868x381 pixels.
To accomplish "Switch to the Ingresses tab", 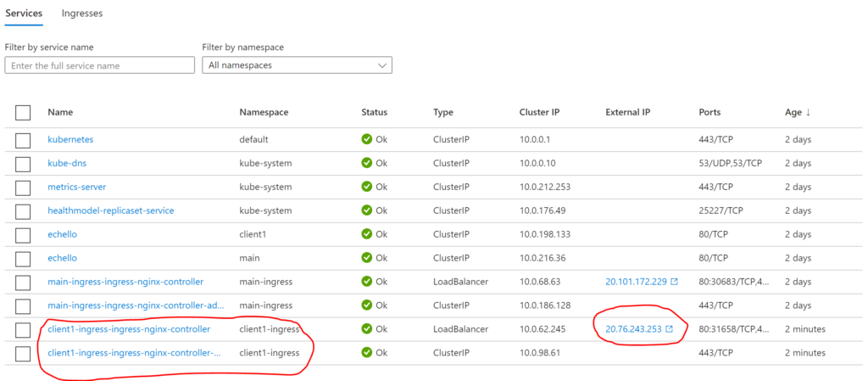I will pyautogui.click(x=82, y=14).
